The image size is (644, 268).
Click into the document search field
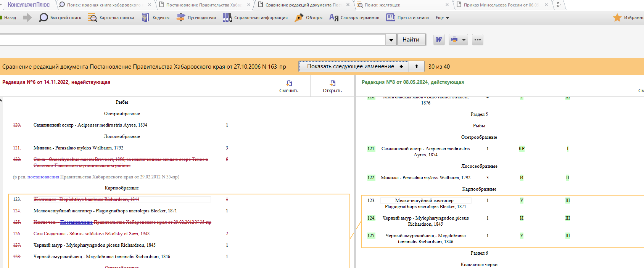click(x=191, y=40)
